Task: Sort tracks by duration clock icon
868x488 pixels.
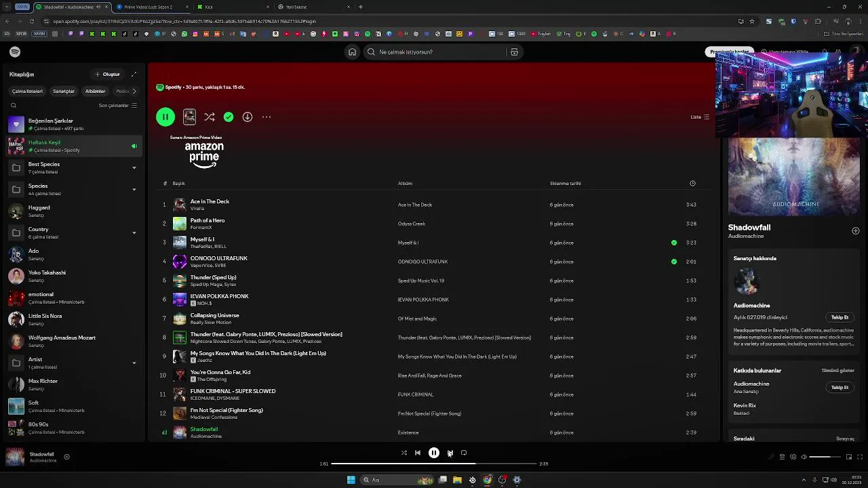Action: point(692,183)
